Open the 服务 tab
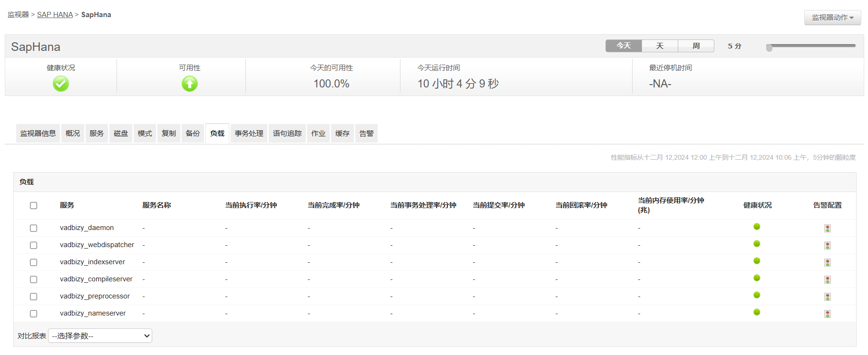Viewport: 868px width, 355px height. click(97, 134)
